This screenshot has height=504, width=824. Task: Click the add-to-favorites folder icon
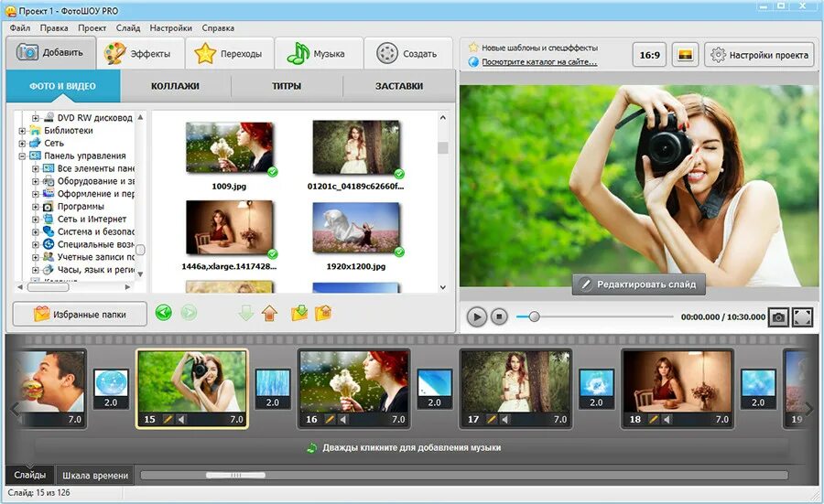pyautogui.click(x=323, y=314)
